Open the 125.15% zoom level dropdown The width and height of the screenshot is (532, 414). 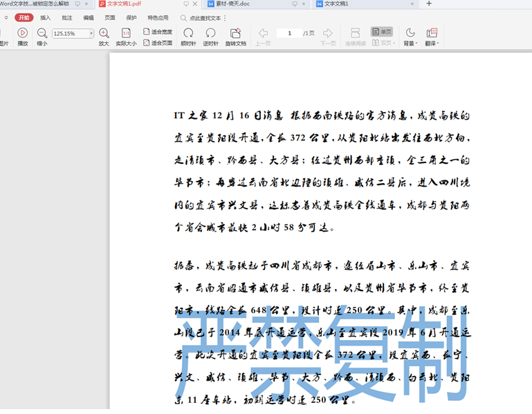[91, 33]
